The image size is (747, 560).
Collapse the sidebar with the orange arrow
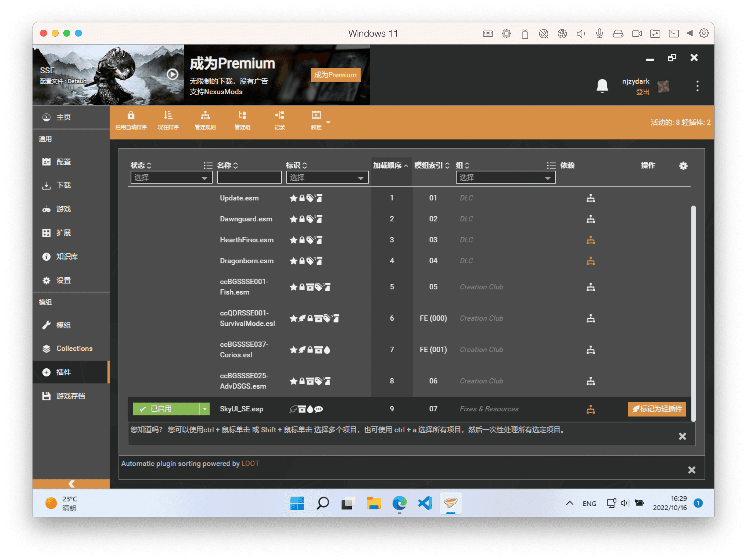(71, 483)
